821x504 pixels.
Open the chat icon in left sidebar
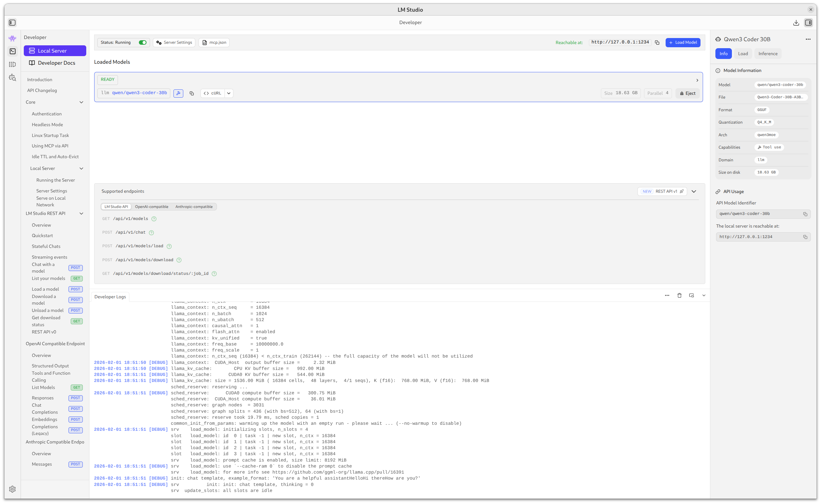coord(12,38)
